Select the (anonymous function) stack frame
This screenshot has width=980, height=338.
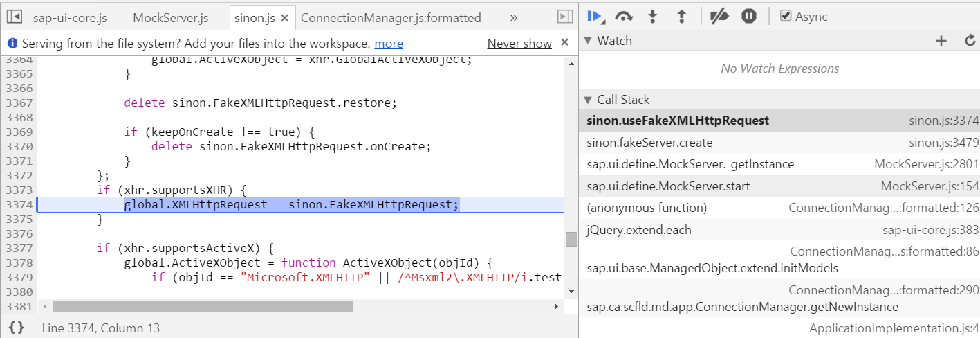pyautogui.click(x=779, y=208)
